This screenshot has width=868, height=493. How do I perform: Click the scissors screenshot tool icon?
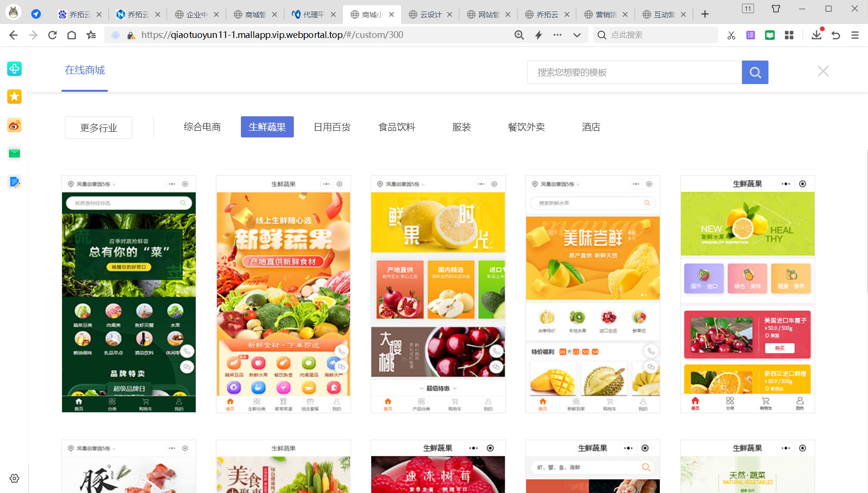pos(731,35)
